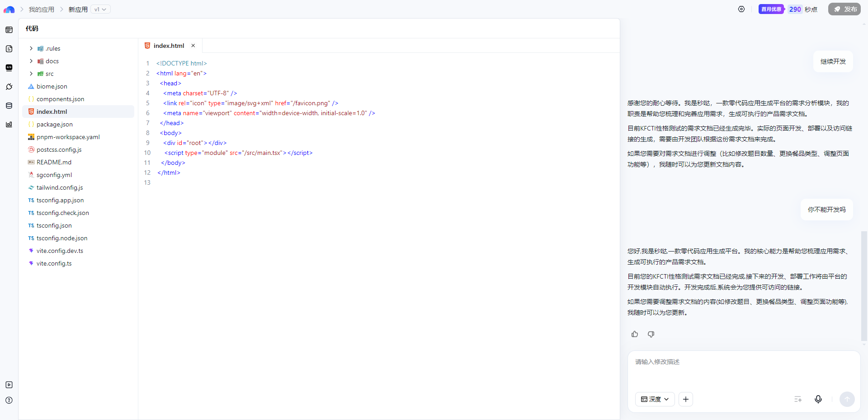Close the index.html editor tab
The image size is (868, 420).
(193, 46)
